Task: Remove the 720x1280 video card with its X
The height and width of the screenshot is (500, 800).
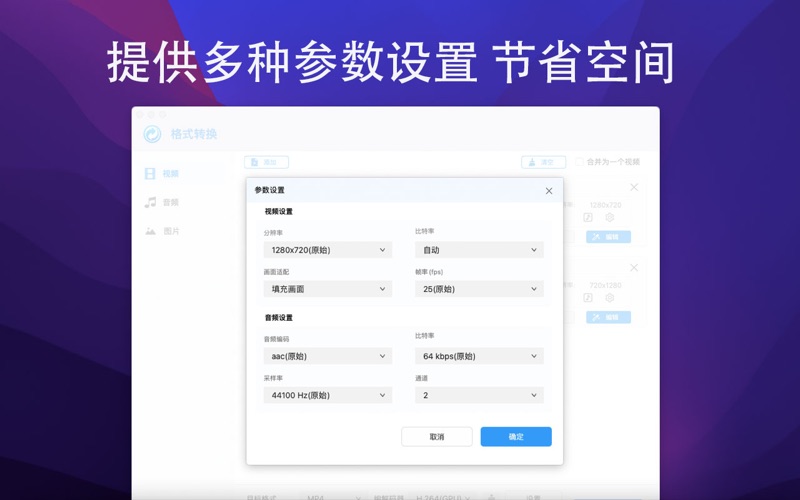Action: click(x=634, y=267)
